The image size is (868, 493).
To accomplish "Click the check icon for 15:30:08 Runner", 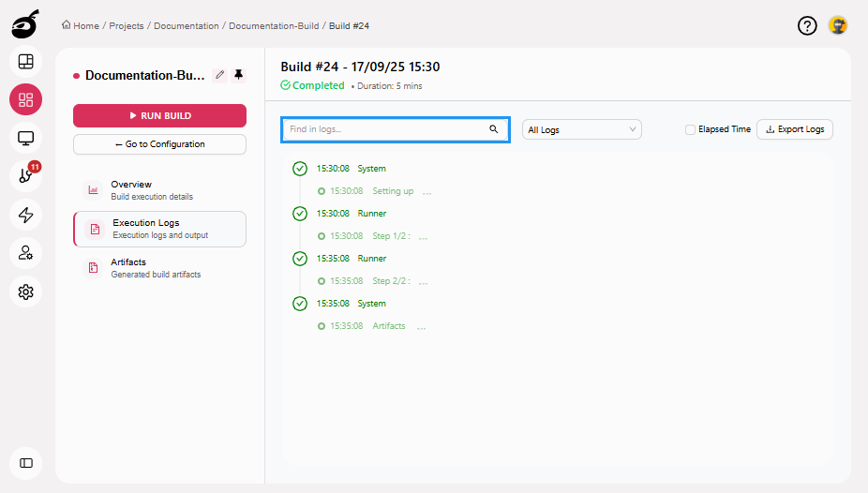I will click(x=300, y=214).
